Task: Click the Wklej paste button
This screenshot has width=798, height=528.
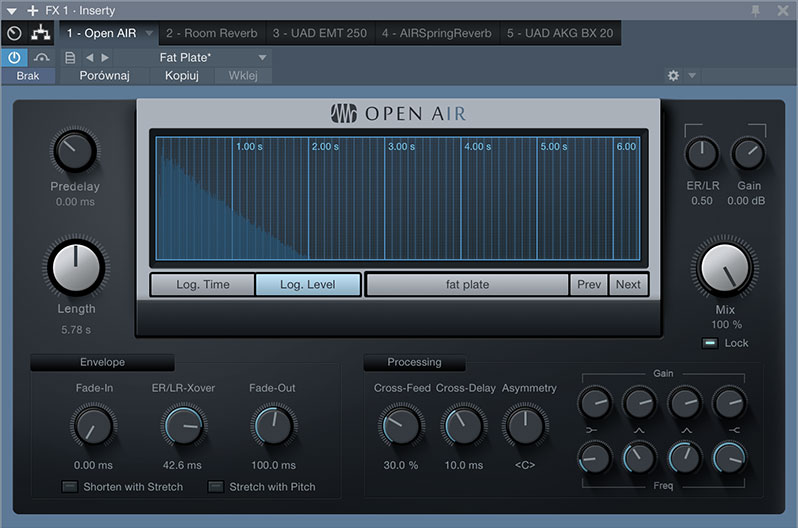Action: (243, 76)
